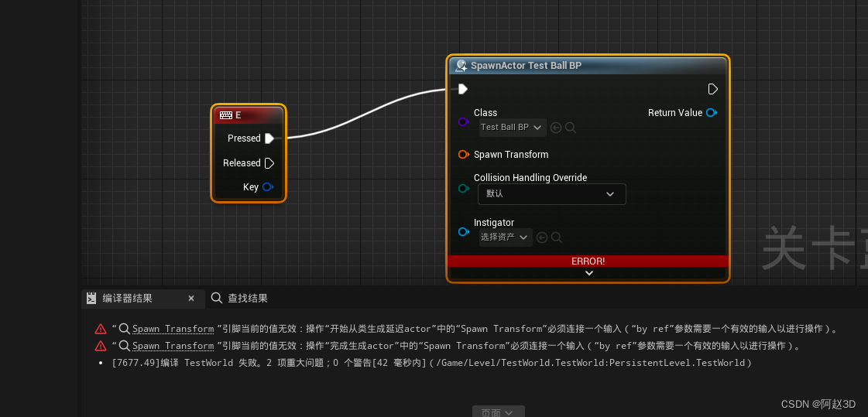Open Collision Handling Override 默认 dropdown
The image size is (868, 417).
click(552, 194)
